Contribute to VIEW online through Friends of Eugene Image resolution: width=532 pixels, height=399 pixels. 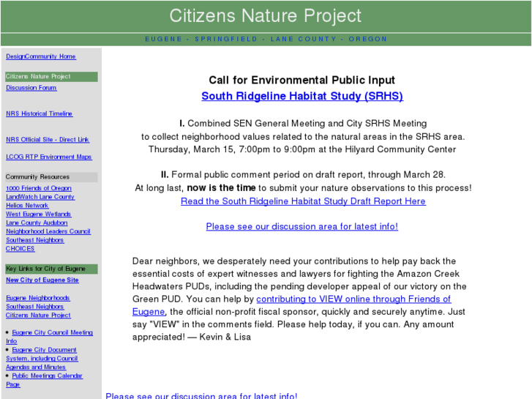pyautogui.click(x=353, y=299)
